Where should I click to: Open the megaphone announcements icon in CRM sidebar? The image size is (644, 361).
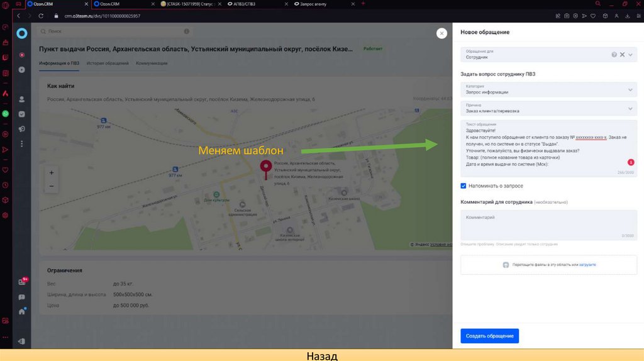22,129
